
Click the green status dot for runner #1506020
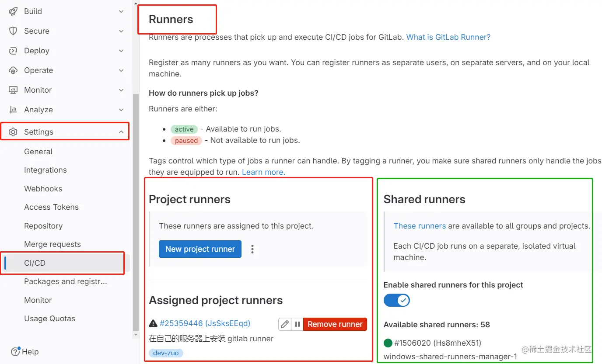point(388,343)
